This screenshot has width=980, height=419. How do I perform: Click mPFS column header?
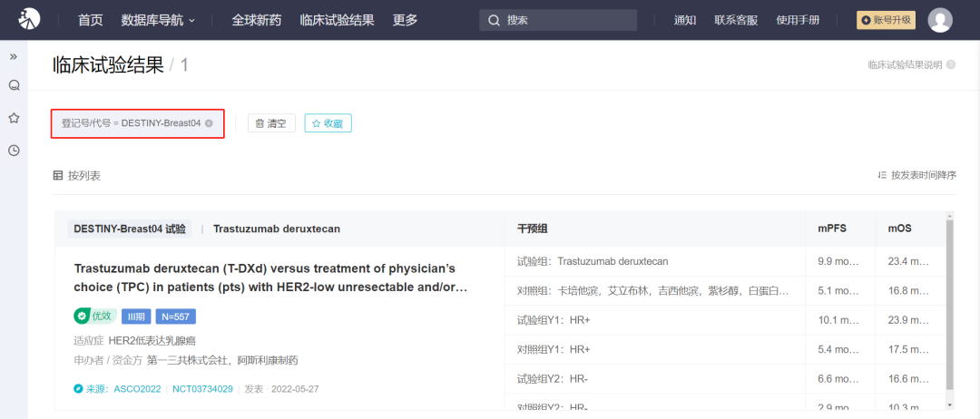(832, 229)
